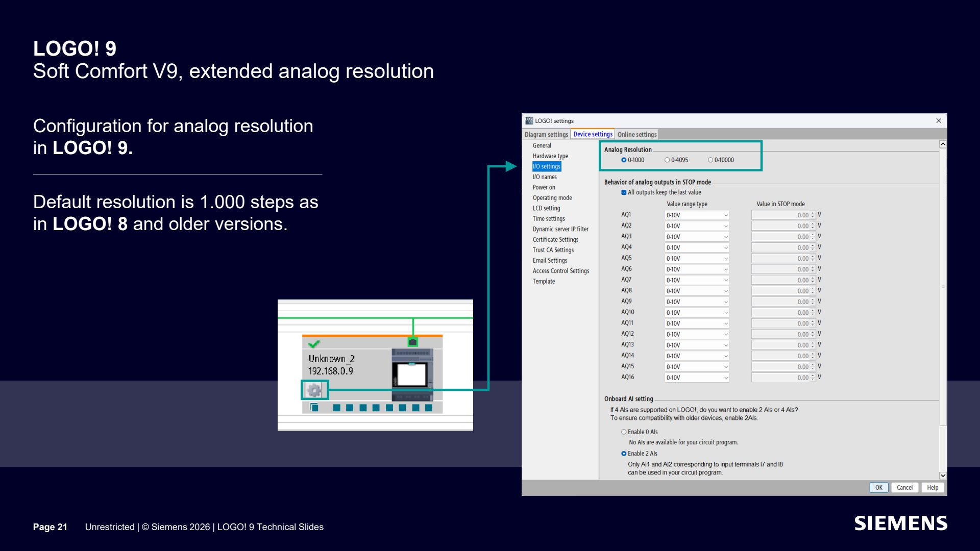980x551 pixels.
Task: Click the OK button
Action: [x=879, y=488]
